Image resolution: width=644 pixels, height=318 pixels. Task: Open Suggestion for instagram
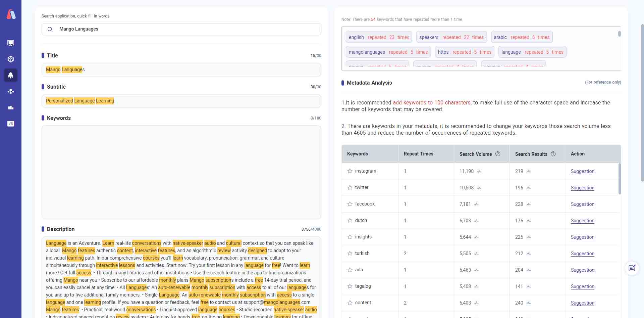(x=582, y=171)
